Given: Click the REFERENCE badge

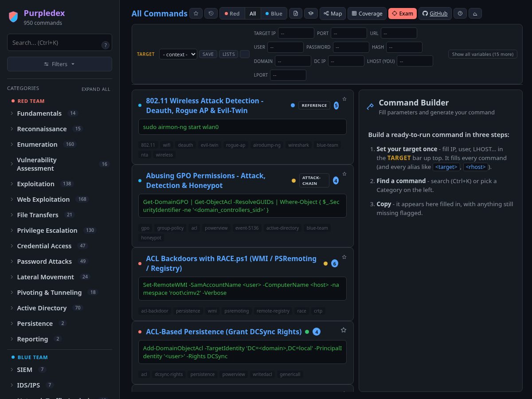Looking at the screenshot, I should tap(314, 106).
